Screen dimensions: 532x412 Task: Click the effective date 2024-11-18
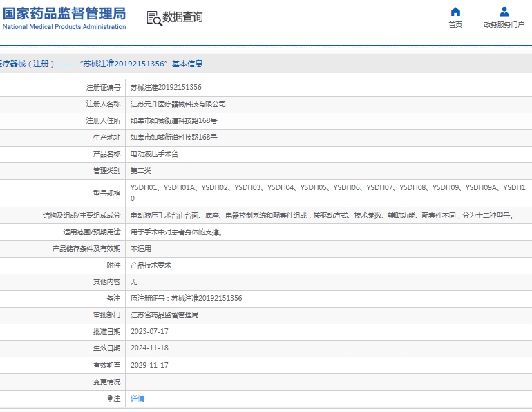click(149, 348)
